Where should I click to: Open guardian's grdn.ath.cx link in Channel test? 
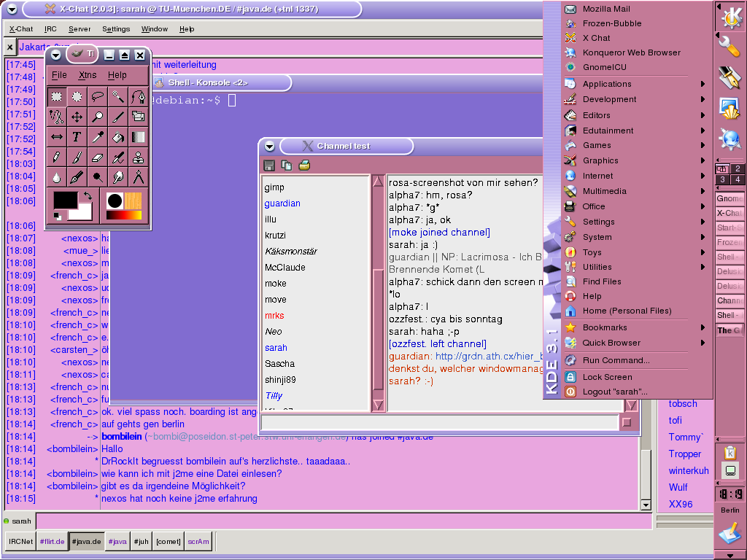[489, 356]
